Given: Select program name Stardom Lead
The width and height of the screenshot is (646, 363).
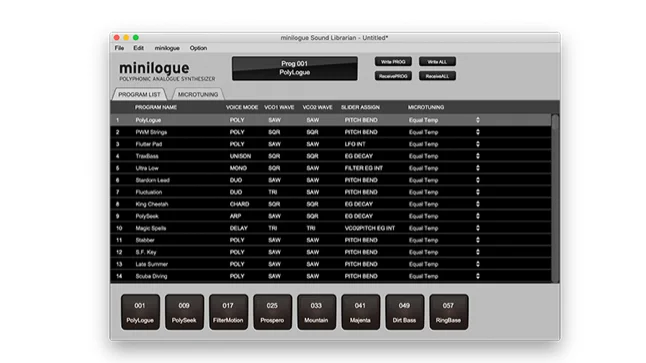Looking at the screenshot, I should pyautogui.click(x=152, y=180).
